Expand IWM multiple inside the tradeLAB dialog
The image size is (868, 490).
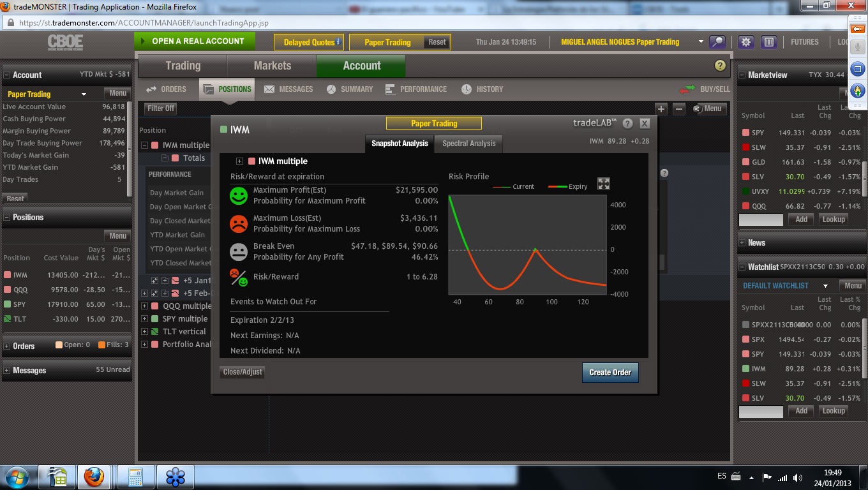(x=239, y=161)
